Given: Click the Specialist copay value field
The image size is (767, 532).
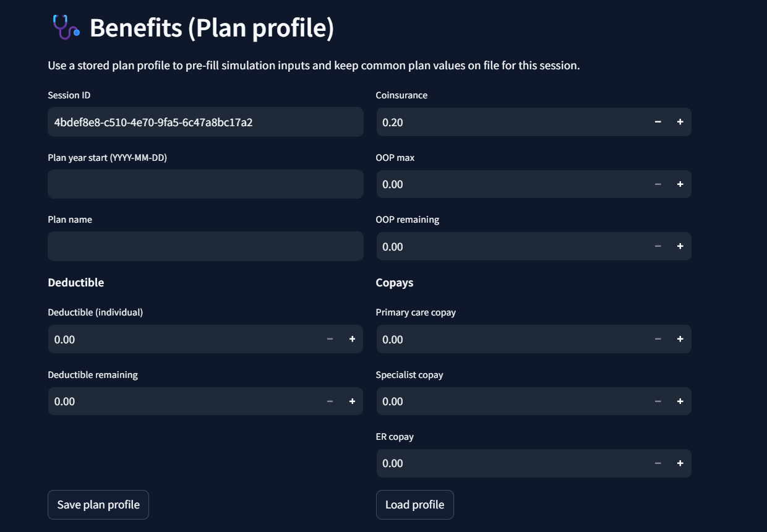Looking at the screenshot, I should (512, 401).
